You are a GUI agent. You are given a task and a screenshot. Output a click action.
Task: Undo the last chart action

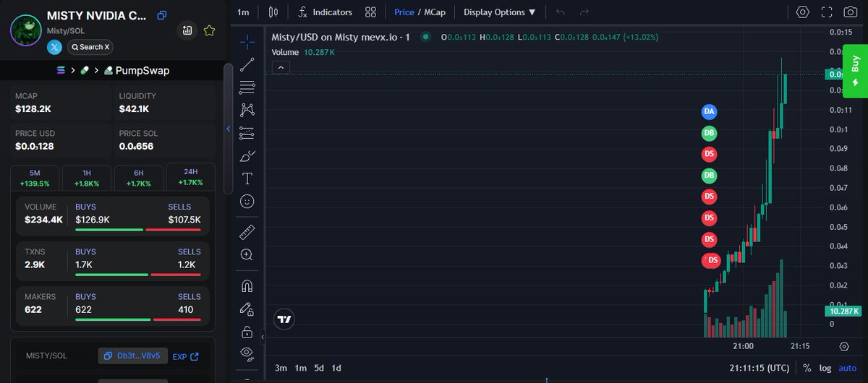pyautogui.click(x=561, y=12)
